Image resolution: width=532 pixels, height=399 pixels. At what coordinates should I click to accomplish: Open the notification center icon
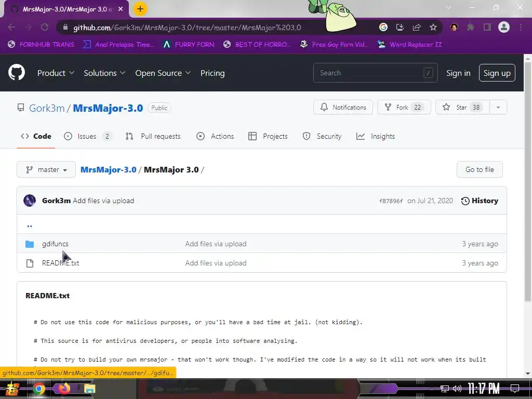pyautogui.click(x=515, y=389)
